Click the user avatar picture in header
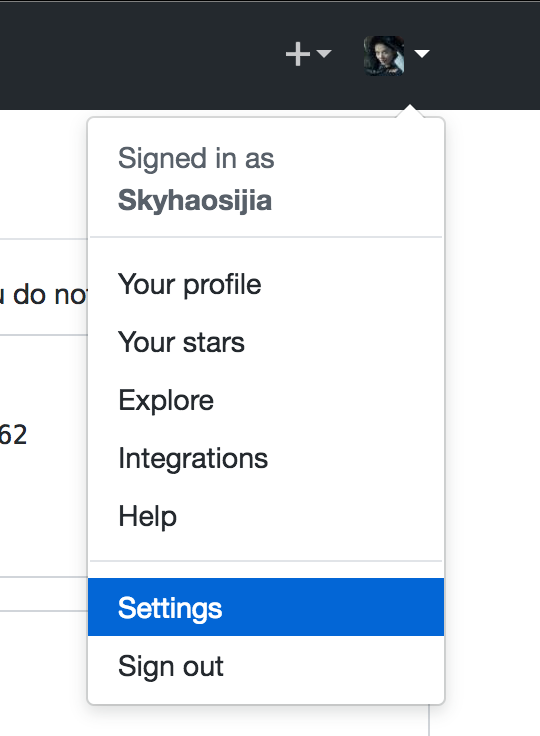 click(384, 55)
